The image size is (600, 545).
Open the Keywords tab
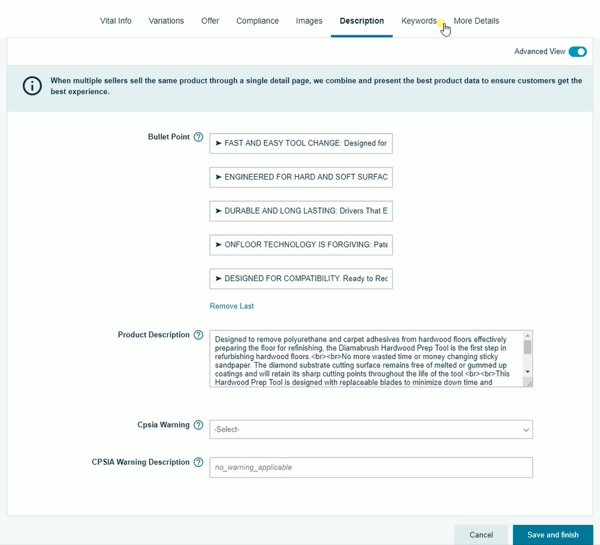point(419,21)
